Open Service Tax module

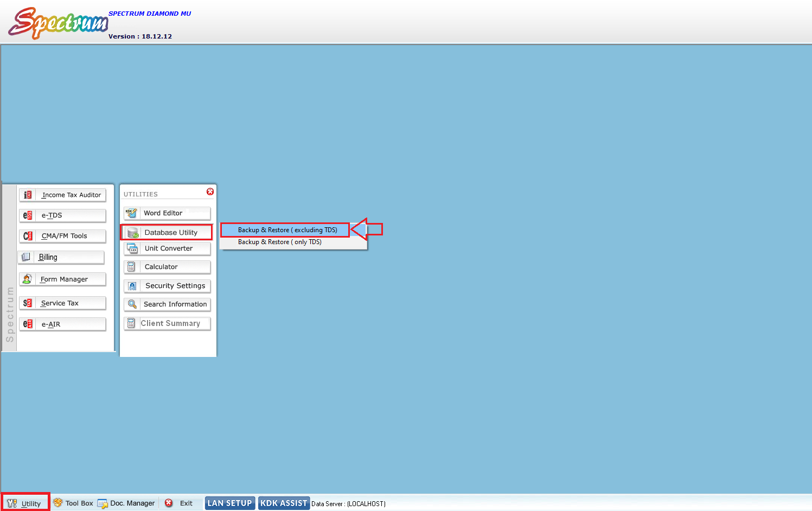click(62, 303)
